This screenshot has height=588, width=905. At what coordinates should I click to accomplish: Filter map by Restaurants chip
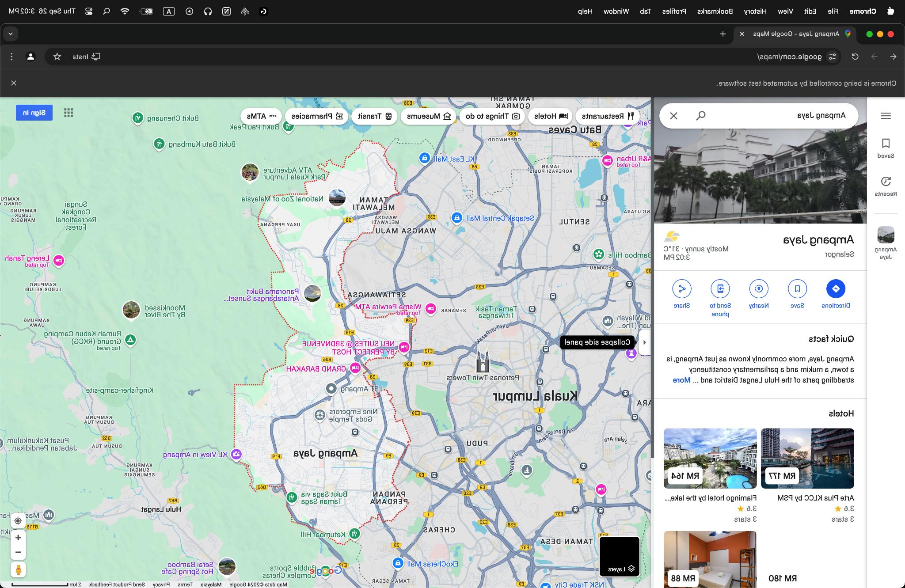point(608,116)
